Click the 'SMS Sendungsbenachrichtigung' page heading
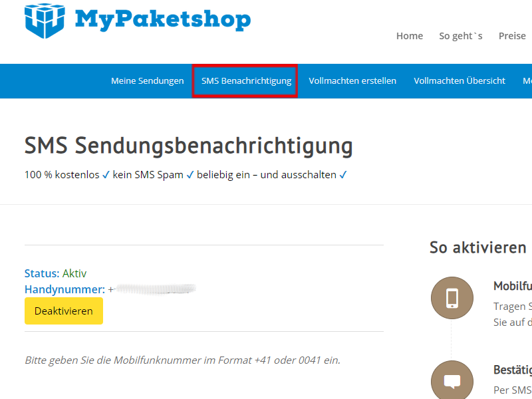Image resolution: width=532 pixels, height=399 pixels. [x=188, y=146]
